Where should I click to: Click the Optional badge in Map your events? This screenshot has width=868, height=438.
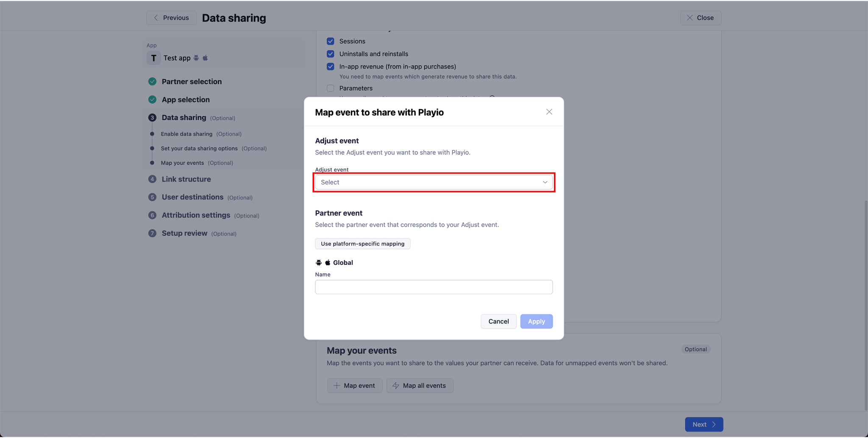click(696, 349)
